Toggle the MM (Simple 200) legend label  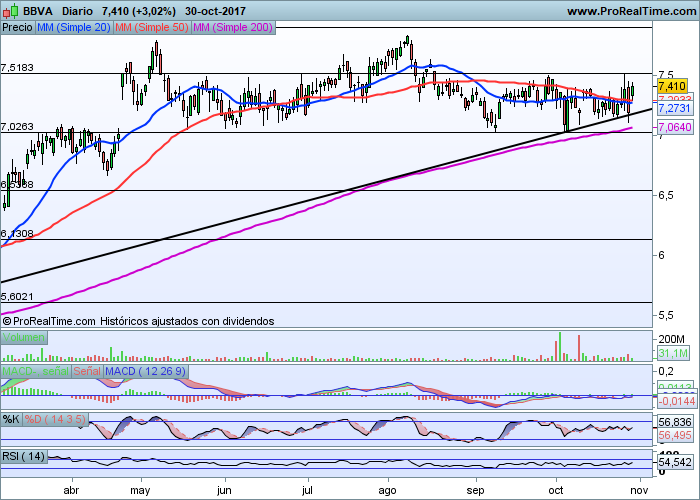(232, 28)
